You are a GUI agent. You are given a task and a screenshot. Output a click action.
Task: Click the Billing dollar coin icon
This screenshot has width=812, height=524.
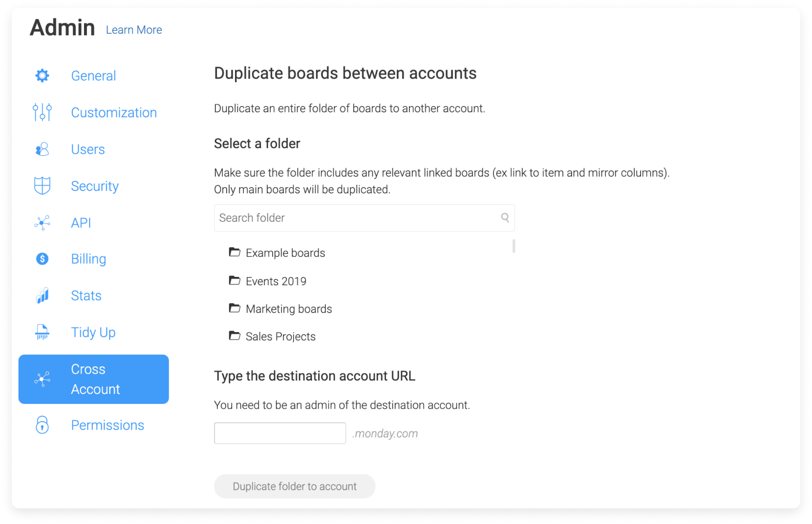43,259
